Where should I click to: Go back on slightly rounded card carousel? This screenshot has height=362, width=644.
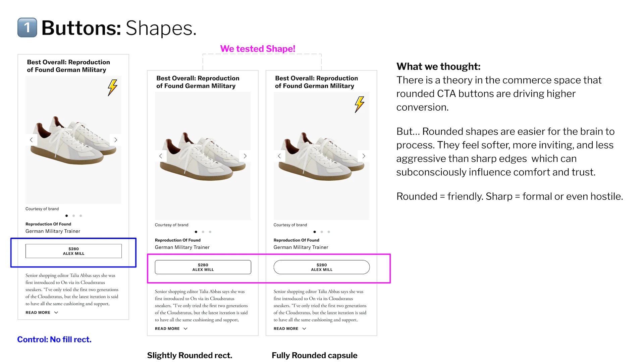tap(161, 156)
